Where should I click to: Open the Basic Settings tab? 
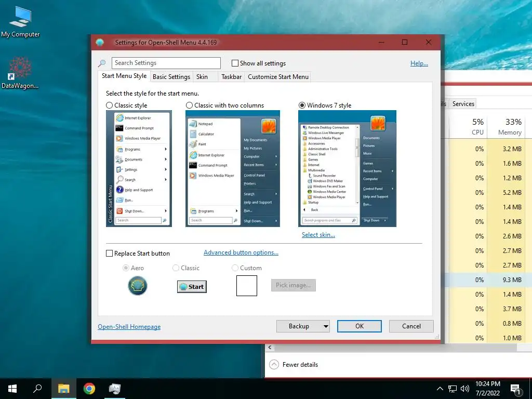pos(171,77)
